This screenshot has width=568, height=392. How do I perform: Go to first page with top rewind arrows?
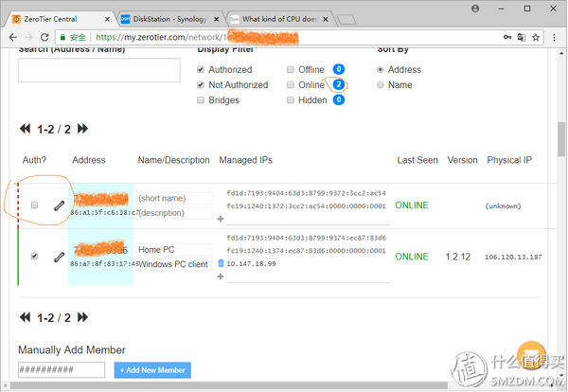click(x=25, y=129)
